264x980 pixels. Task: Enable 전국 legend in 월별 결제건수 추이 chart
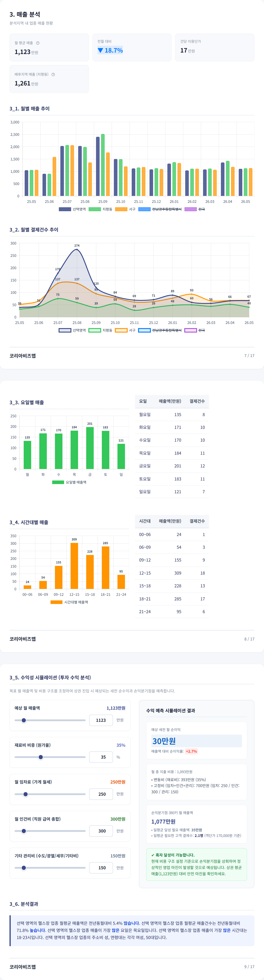point(195,330)
